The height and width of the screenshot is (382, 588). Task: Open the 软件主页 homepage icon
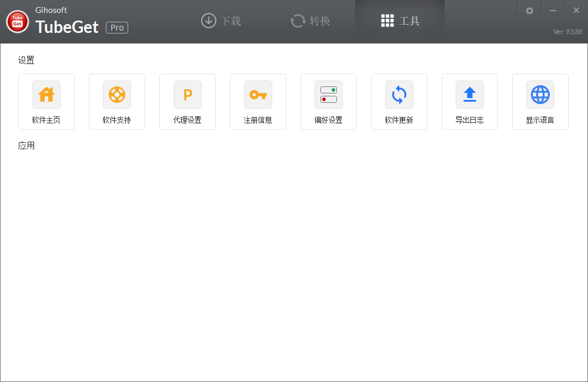[x=46, y=102]
